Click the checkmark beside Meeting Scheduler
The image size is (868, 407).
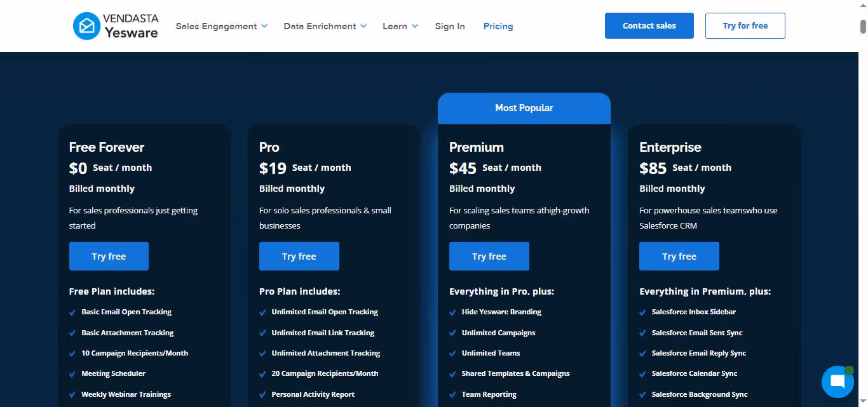click(72, 373)
